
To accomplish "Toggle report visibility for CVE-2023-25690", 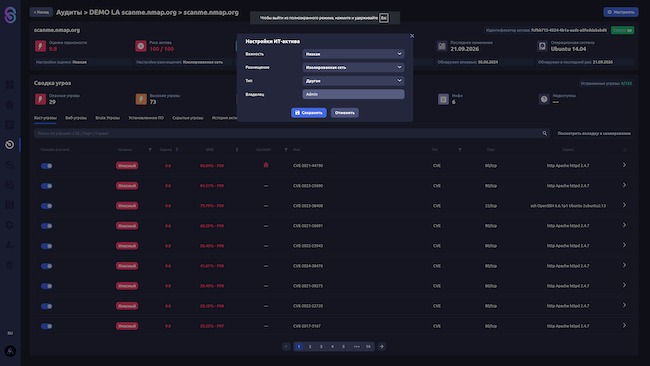I will point(46,186).
